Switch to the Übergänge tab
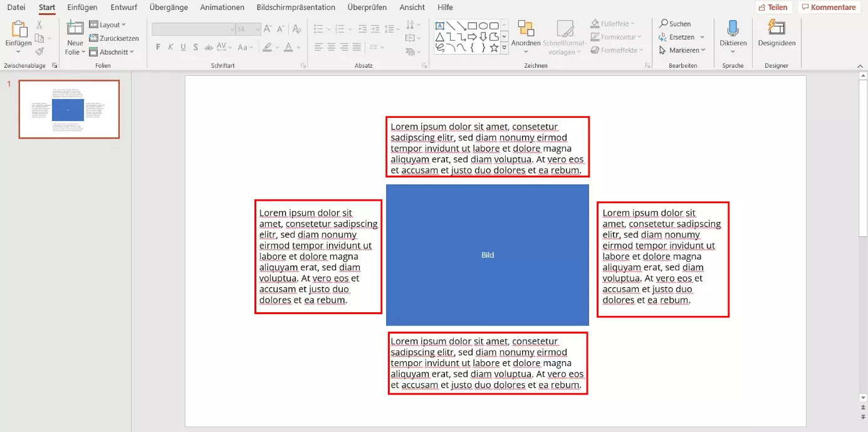This screenshot has height=432, width=868. pyautogui.click(x=169, y=8)
